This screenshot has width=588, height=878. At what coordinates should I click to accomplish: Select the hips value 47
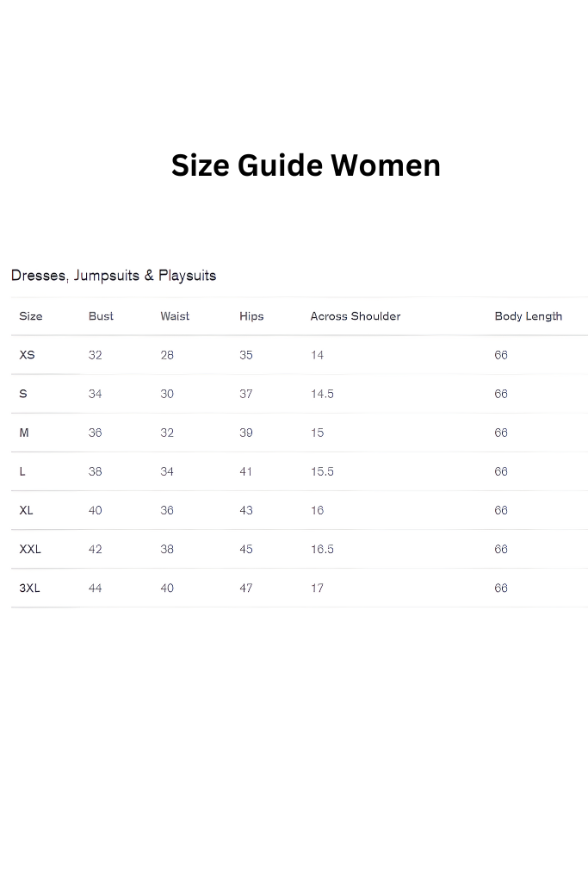coord(246,588)
